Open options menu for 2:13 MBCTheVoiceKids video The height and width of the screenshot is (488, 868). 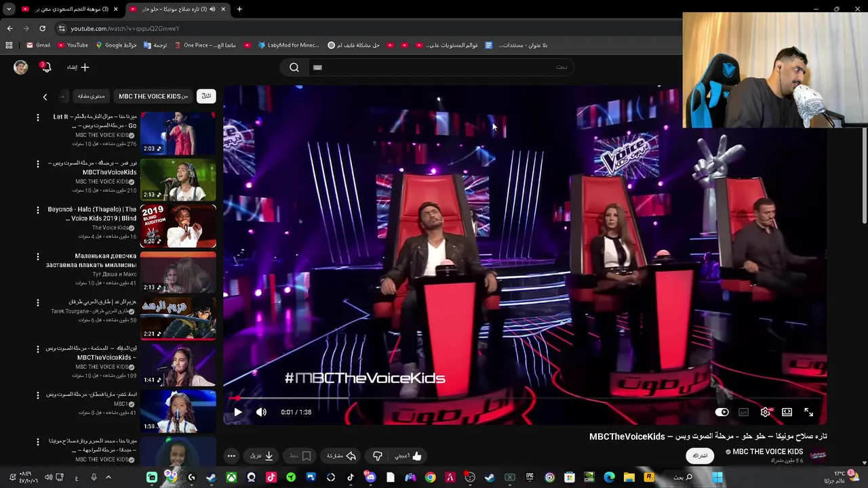[38, 164]
